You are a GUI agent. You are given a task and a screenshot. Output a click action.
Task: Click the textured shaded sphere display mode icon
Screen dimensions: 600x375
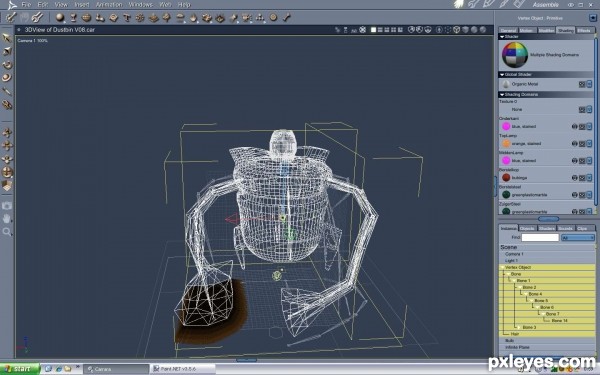(x=483, y=29)
